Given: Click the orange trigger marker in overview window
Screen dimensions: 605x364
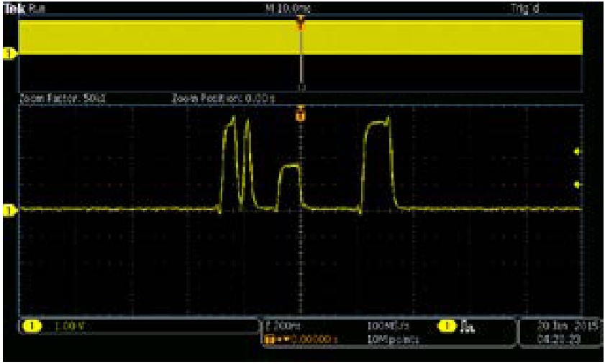Looking at the screenshot, I should tap(301, 24).
